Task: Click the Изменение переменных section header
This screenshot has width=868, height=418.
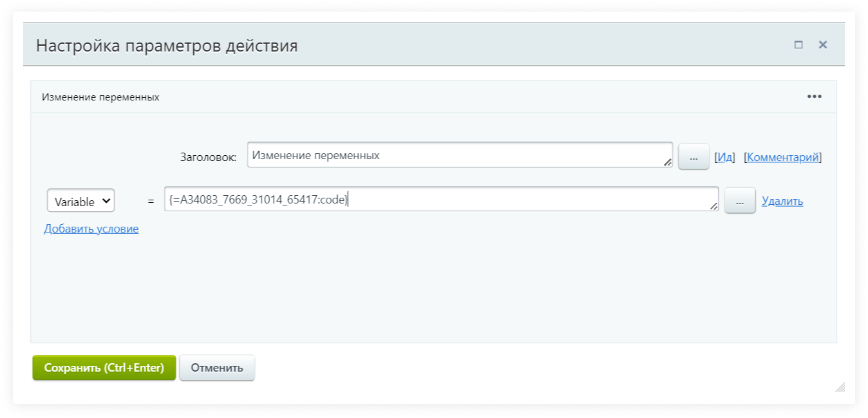Action: [x=101, y=97]
